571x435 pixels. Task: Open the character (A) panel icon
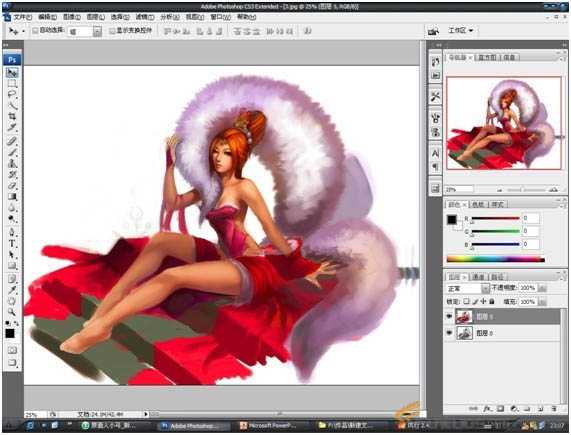tap(435, 153)
